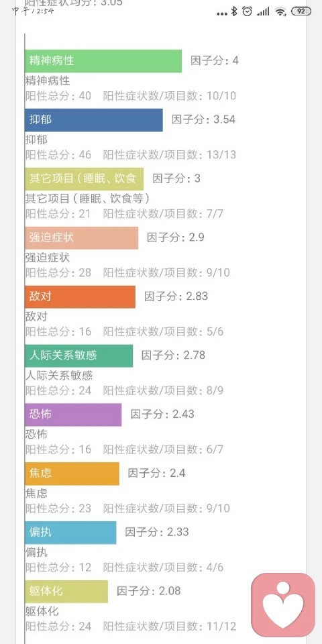The height and width of the screenshot is (644, 322).
Task: Tap the battery 92 indicator
Action: tap(301, 11)
